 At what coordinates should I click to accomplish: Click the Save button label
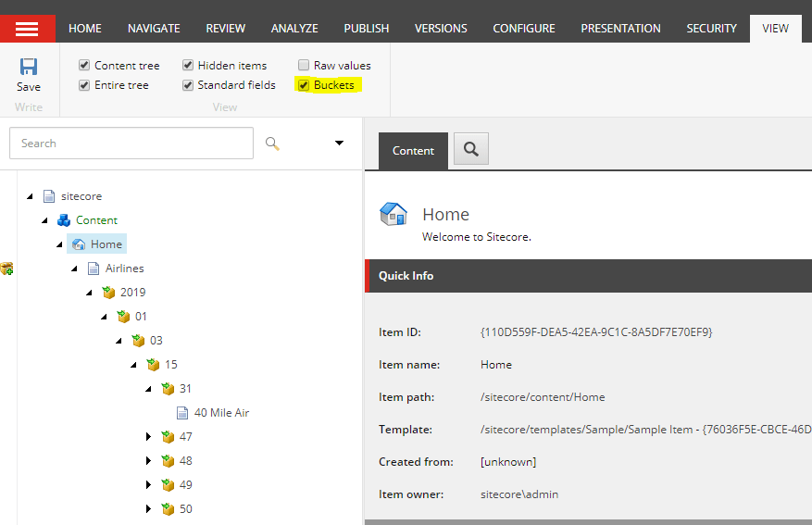pos(29,86)
